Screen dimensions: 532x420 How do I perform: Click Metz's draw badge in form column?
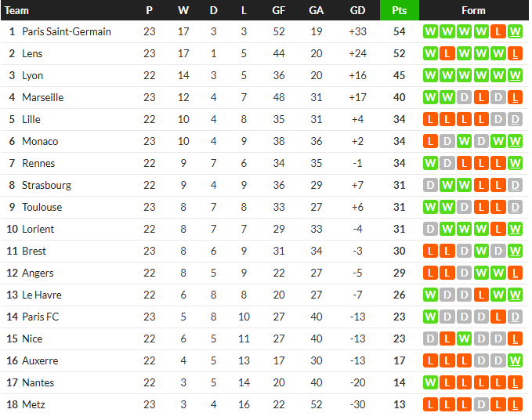click(x=481, y=405)
